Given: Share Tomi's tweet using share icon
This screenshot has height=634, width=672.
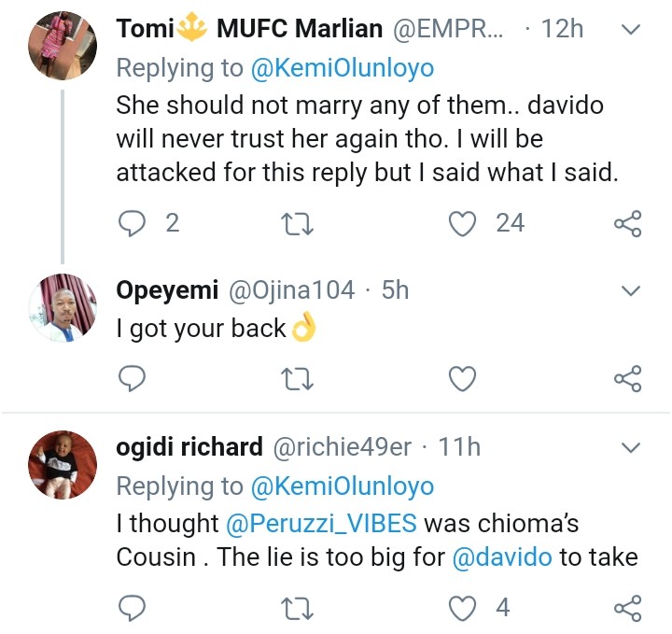Looking at the screenshot, I should coord(628,224).
